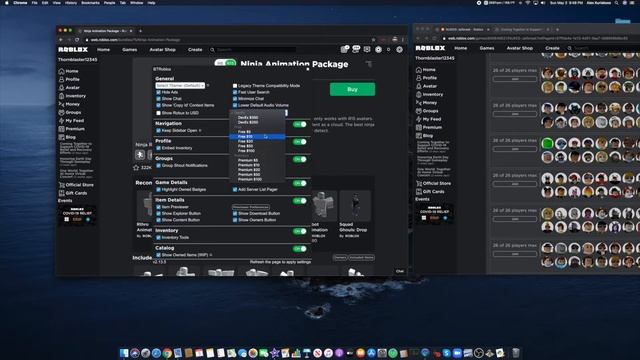Switch off the Groups section toggle
The height and width of the screenshot is (360, 640).
point(300,159)
